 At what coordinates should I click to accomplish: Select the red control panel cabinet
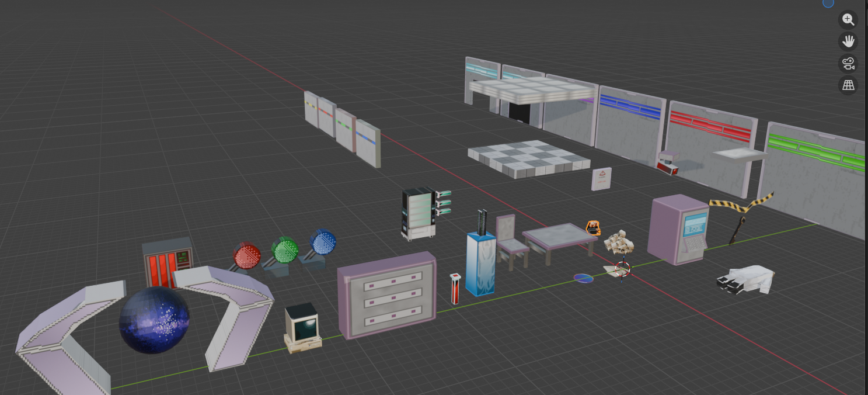[168, 262]
